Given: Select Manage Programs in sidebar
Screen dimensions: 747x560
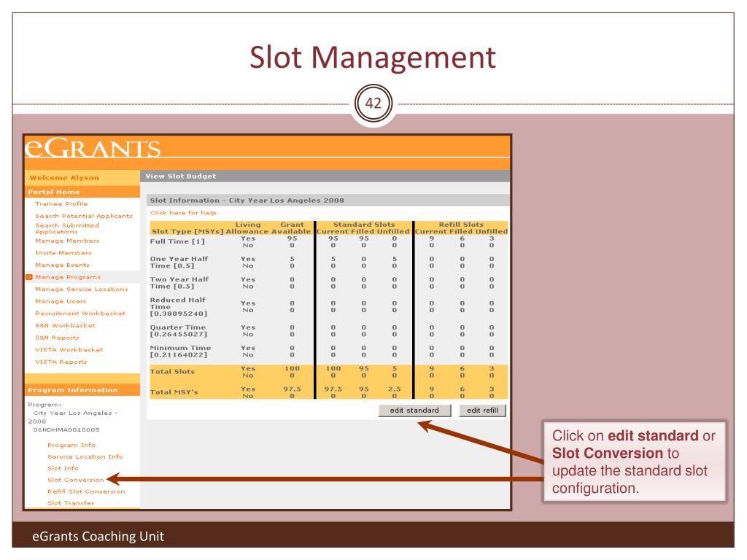Looking at the screenshot, I should click(x=68, y=277).
